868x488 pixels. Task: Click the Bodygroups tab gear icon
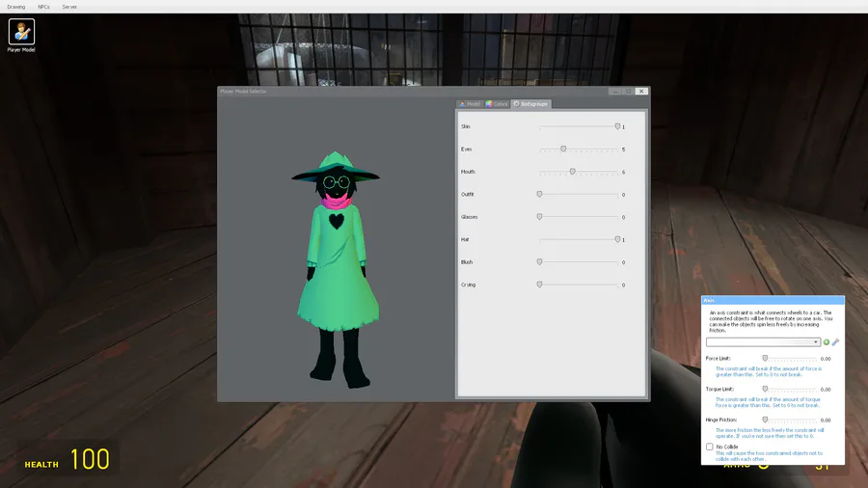point(516,104)
